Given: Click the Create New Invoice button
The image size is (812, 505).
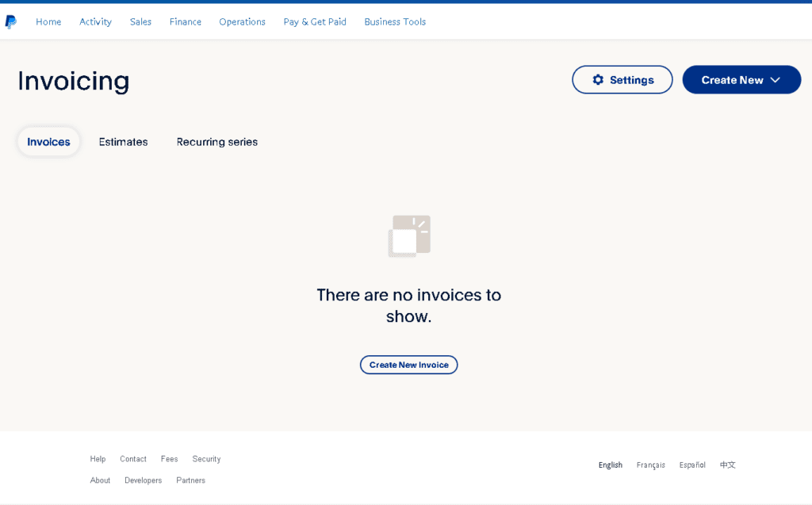Looking at the screenshot, I should pos(408,365).
